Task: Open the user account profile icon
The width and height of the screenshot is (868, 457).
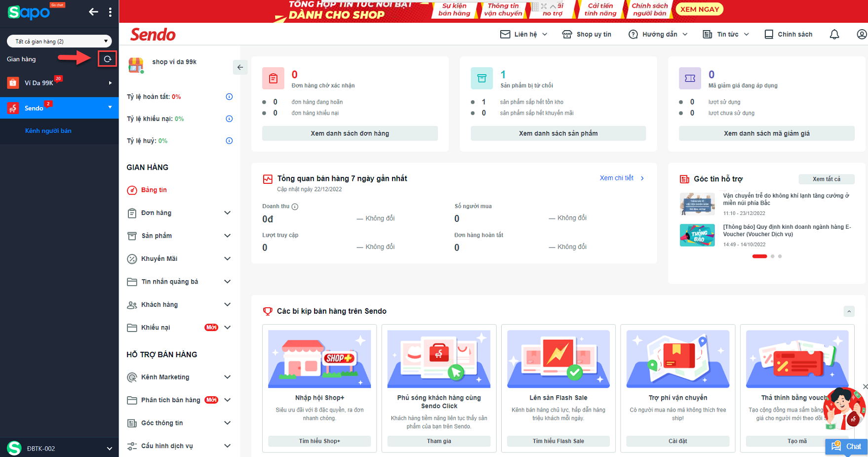Action: pyautogui.click(x=862, y=34)
